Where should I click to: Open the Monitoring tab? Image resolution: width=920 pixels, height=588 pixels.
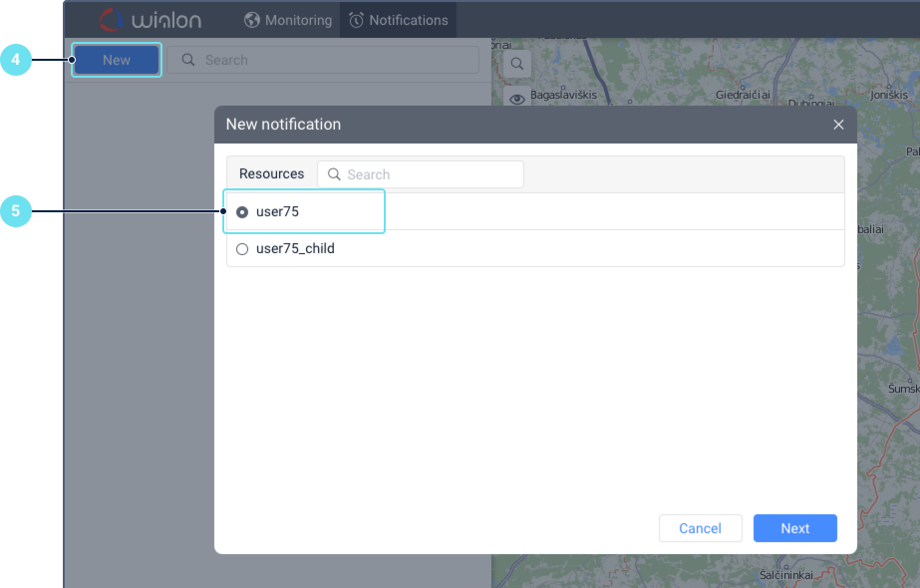pos(288,20)
